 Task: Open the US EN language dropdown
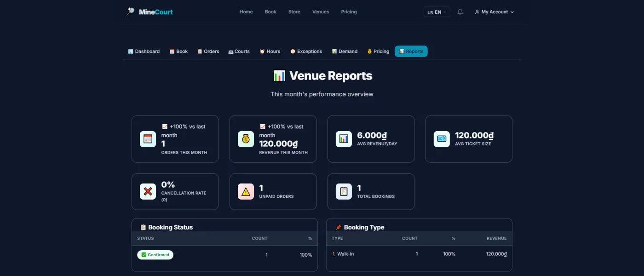click(x=437, y=12)
